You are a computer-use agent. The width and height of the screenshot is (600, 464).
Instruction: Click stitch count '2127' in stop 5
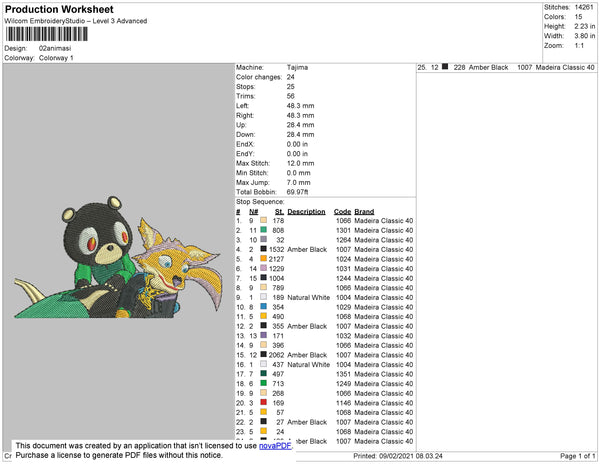276,259
